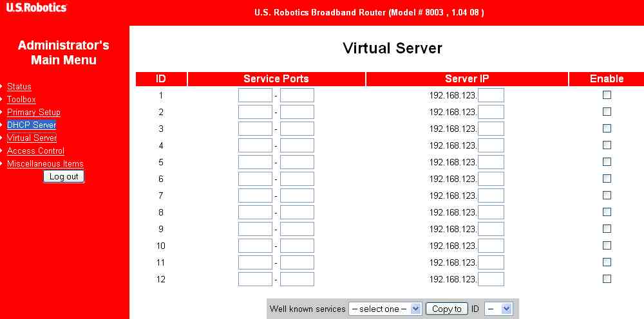This screenshot has width=644, height=319.
Task: Enable virtual server ID 10
Action: (x=607, y=246)
